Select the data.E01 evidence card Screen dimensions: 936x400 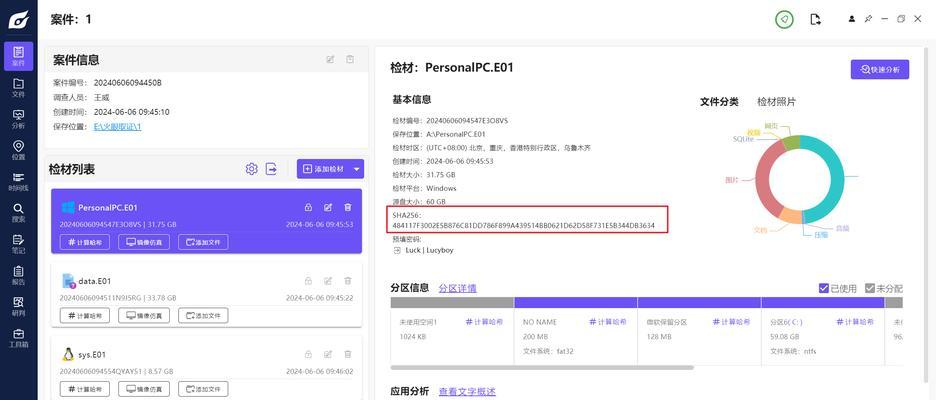pos(207,295)
